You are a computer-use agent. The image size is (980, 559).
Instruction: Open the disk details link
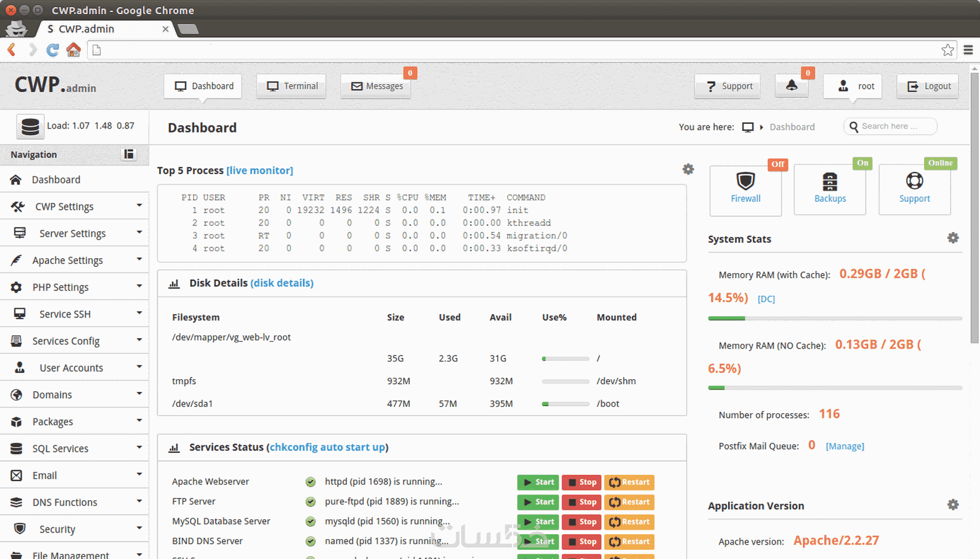click(x=282, y=283)
